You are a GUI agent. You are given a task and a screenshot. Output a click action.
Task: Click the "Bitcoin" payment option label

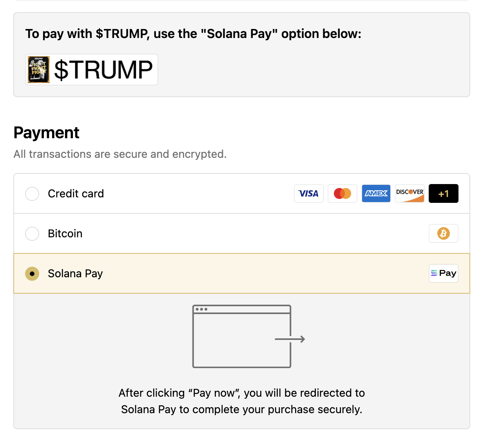click(65, 234)
